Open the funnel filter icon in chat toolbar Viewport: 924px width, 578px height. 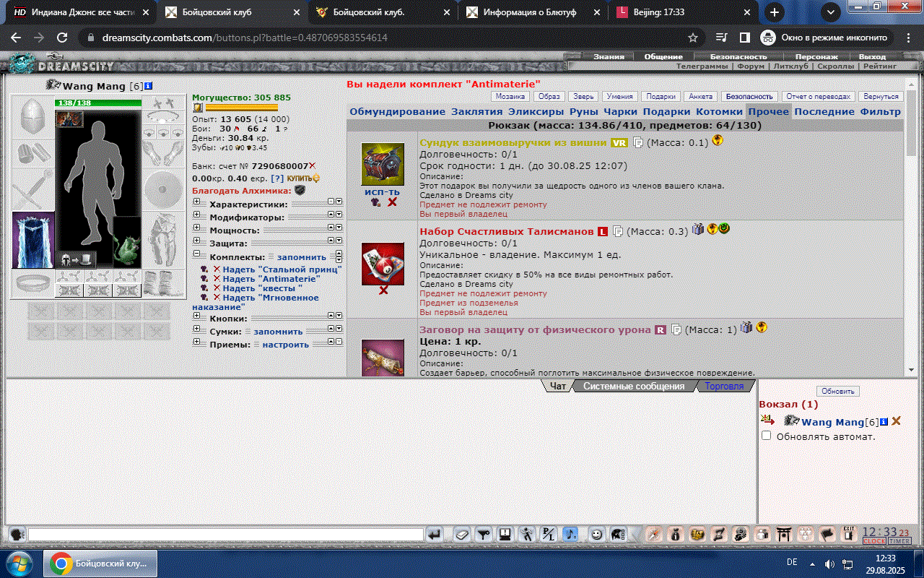point(484,535)
